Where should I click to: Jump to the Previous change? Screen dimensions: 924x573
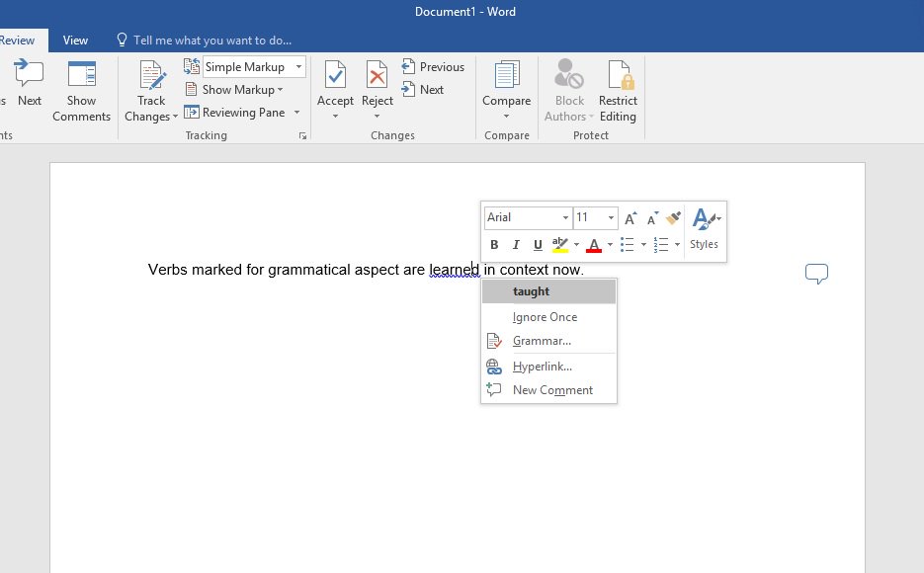click(x=433, y=66)
